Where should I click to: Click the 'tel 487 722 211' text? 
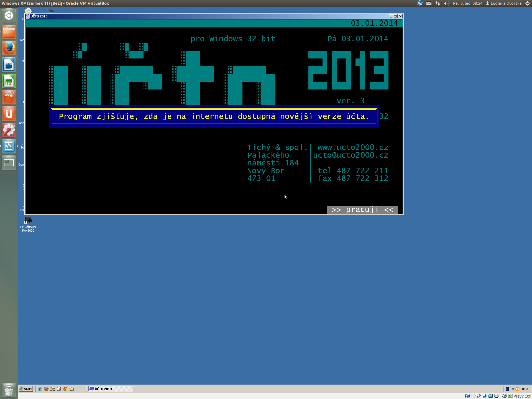pos(353,171)
